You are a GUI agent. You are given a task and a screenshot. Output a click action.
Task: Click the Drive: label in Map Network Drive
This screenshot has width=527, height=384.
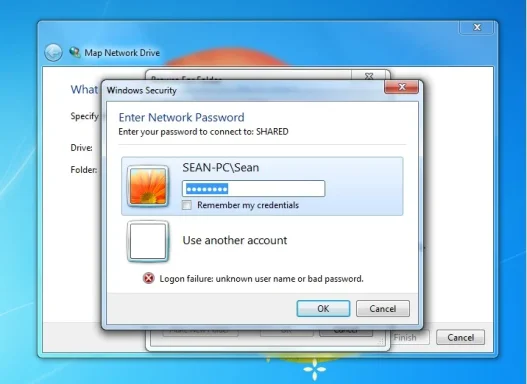[x=81, y=148]
